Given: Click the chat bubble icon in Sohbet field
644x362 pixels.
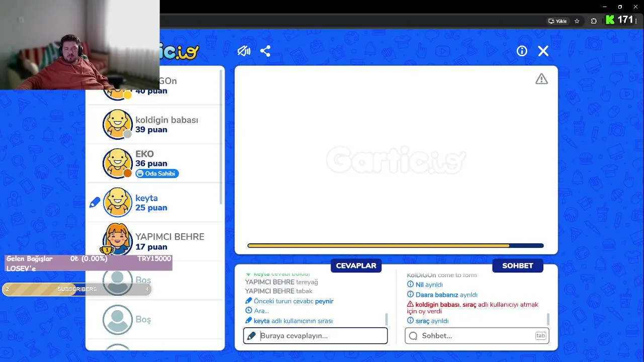Looking at the screenshot, I should coord(413,336).
